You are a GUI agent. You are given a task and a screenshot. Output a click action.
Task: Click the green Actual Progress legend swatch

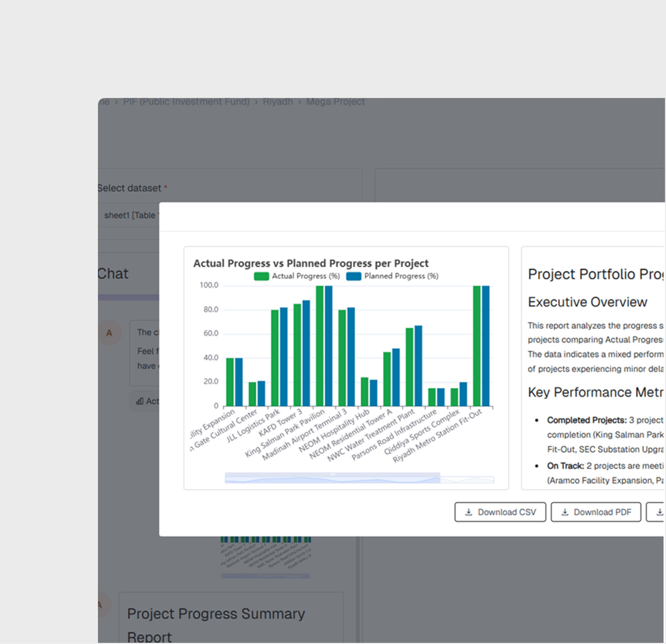pyautogui.click(x=261, y=276)
